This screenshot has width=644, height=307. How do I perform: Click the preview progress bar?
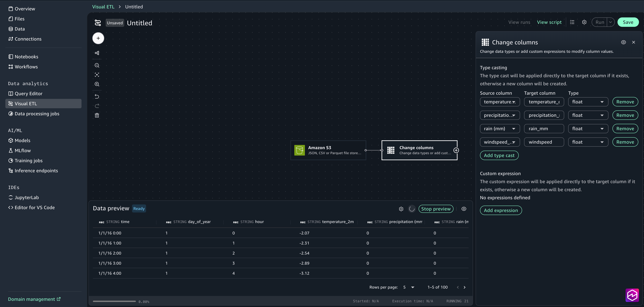point(114,301)
